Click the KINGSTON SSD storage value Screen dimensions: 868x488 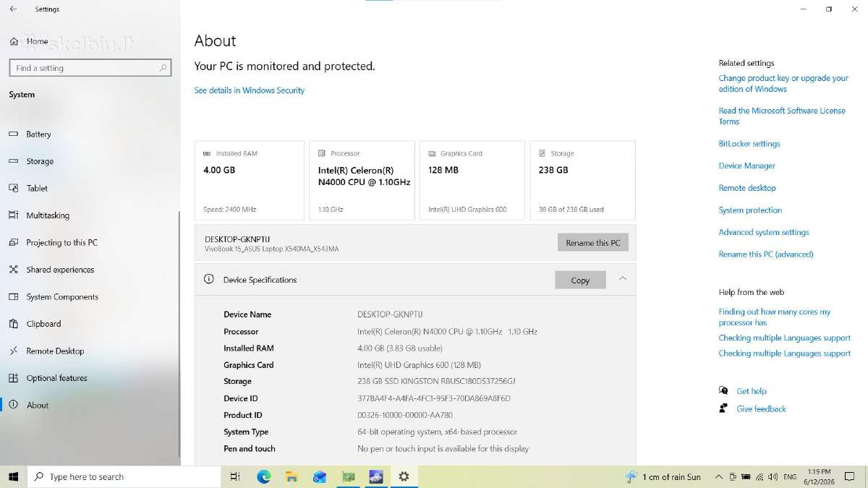point(436,382)
